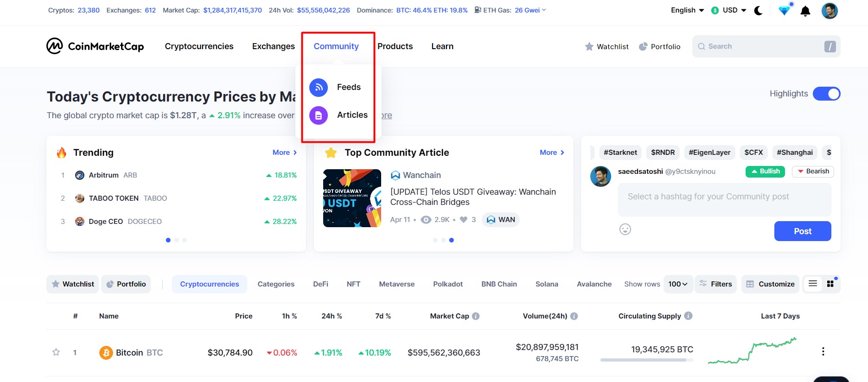Screen dimensions: 868x382
Task: Click the Volume(24h) info icon
Action: point(574,316)
